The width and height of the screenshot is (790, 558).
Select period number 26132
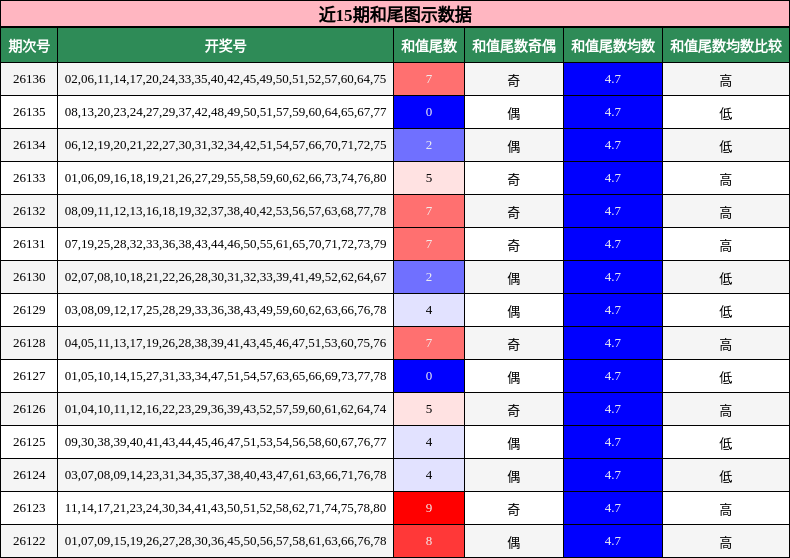29,211
